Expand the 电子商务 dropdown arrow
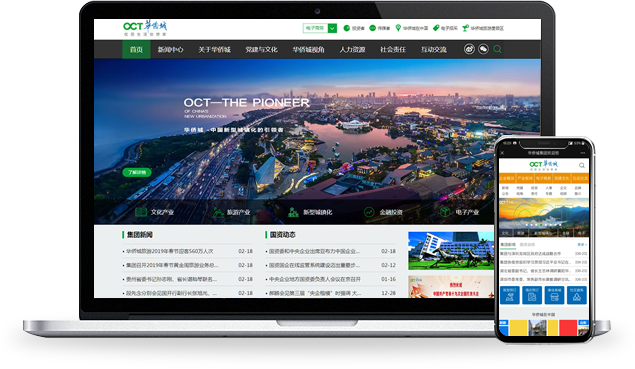The width and height of the screenshot is (635, 369). coord(332,28)
